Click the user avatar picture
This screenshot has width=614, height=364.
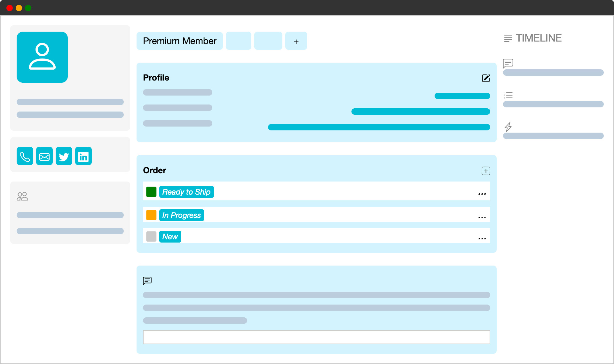(x=42, y=57)
